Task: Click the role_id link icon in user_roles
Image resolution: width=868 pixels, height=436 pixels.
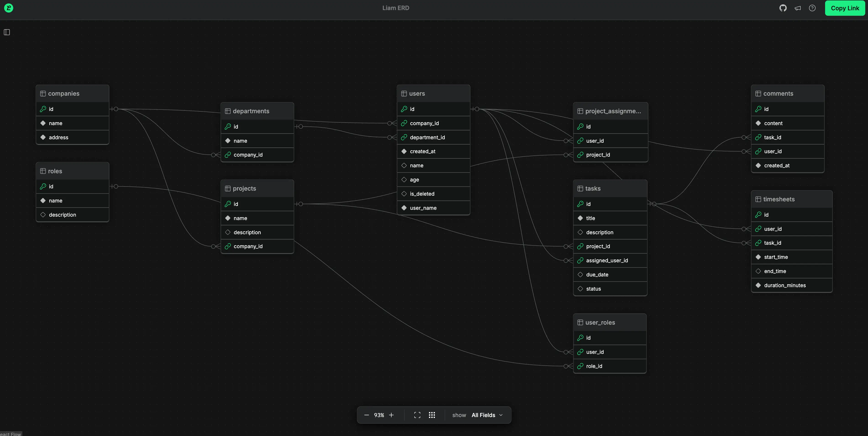Action: pos(580,366)
